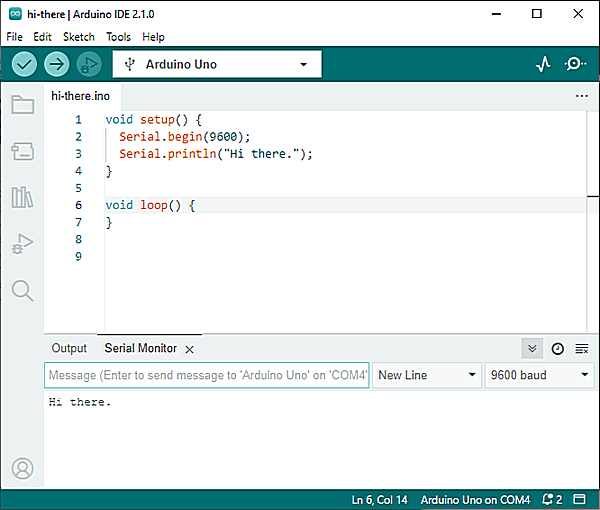600x510 pixels.
Task: Open the File menu
Action: tap(15, 37)
